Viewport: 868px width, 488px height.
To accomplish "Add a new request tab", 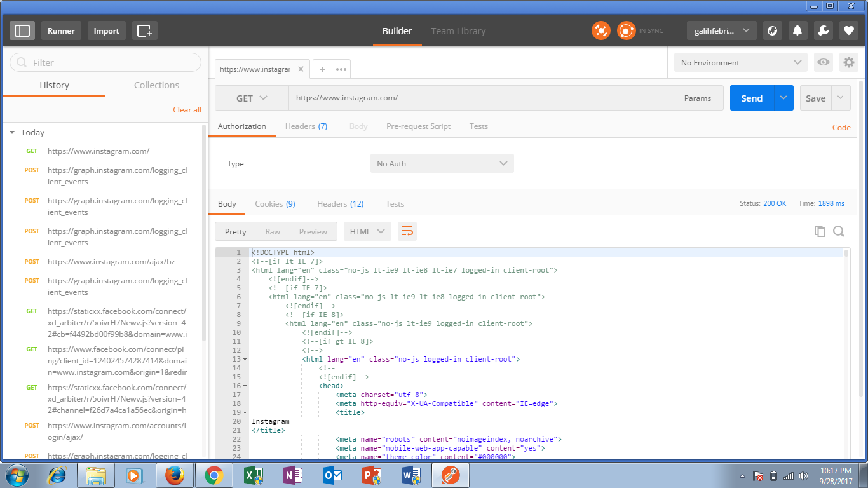I will [x=323, y=69].
